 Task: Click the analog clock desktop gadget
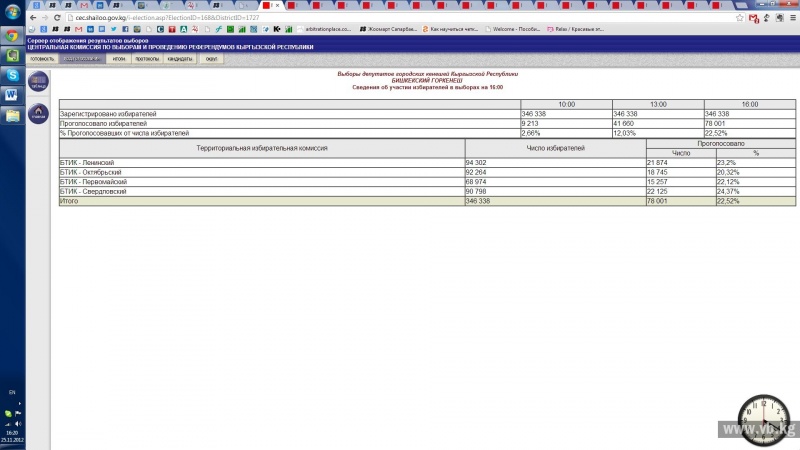pyautogui.click(x=764, y=420)
